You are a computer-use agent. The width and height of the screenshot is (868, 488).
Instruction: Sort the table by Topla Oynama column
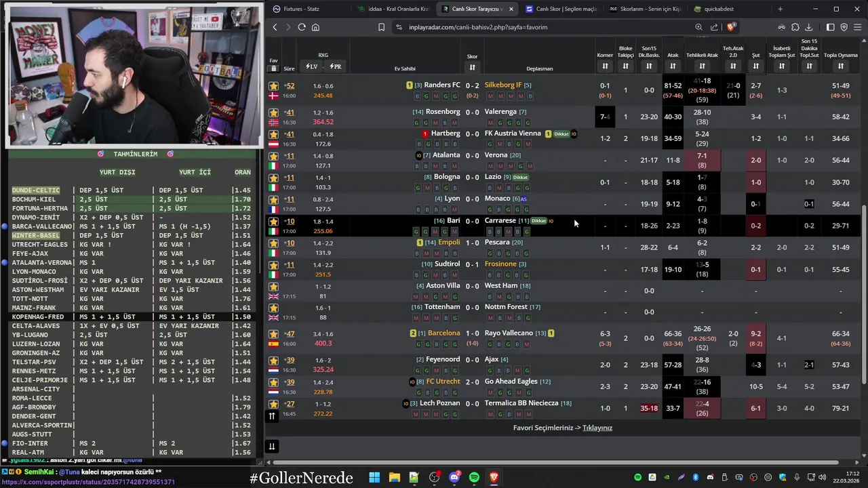[840, 66]
